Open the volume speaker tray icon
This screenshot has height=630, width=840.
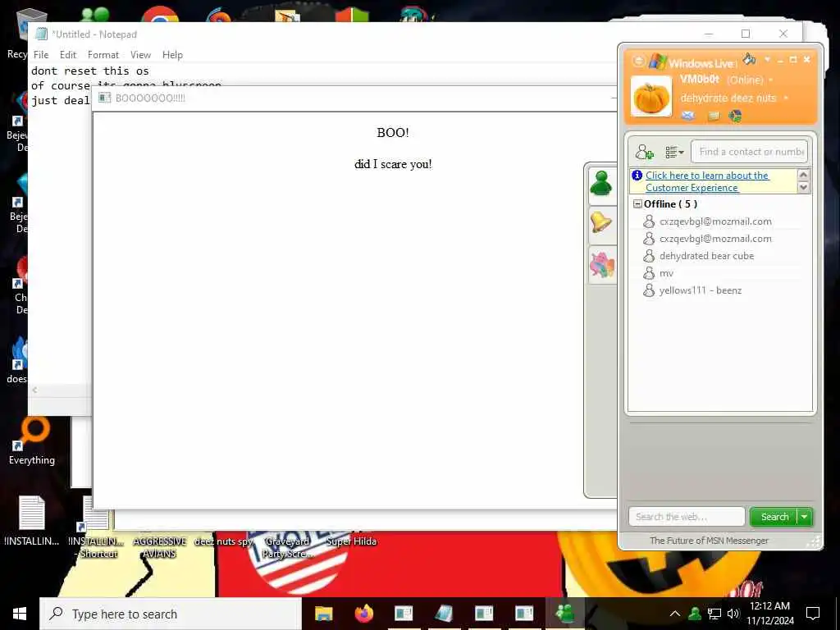click(733, 614)
